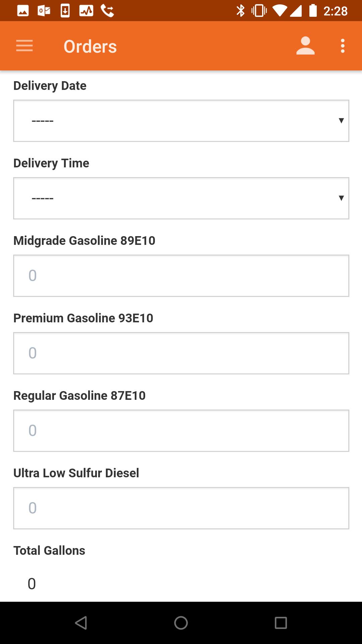Open the hamburger navigation menu

tap(24, 46)
